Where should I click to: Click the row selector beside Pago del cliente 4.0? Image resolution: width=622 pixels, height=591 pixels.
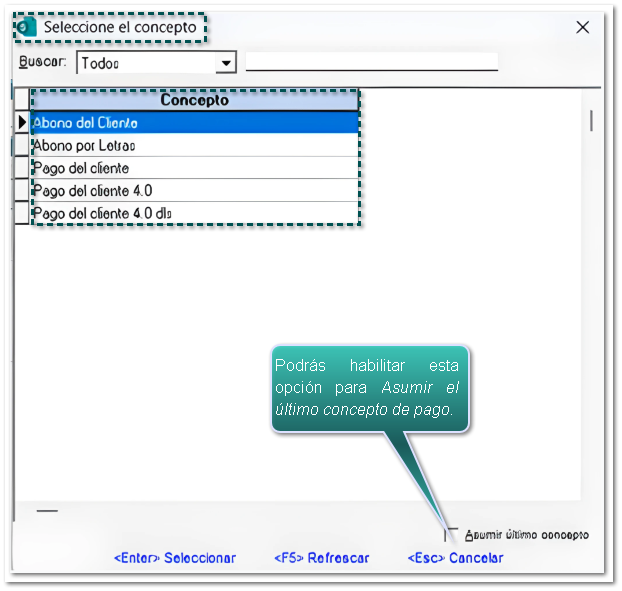[x=22, y=191]
